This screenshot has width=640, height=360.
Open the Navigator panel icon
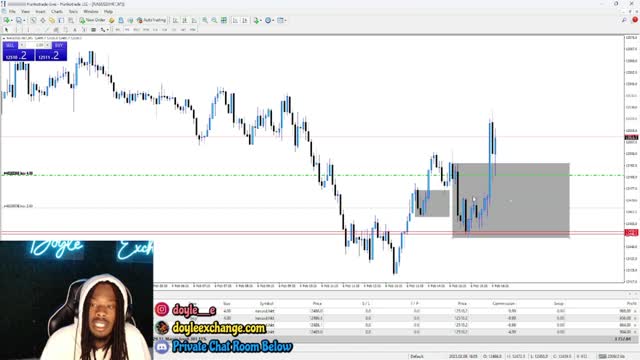pyautogui.click(x=52, y=20)
